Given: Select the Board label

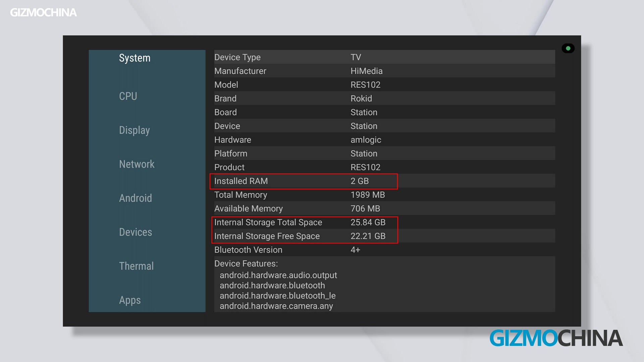Looking at the screenshot, I should (225, 112).
